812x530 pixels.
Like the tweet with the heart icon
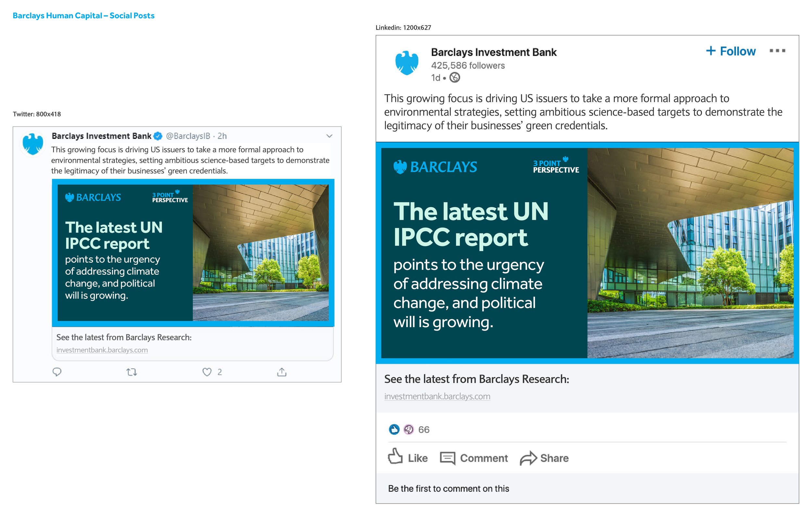tap(207, 372)
